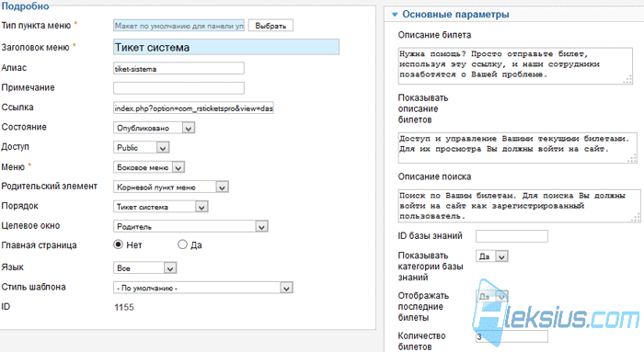Open the Стиль шаблона dropdown

coord(203,288)
